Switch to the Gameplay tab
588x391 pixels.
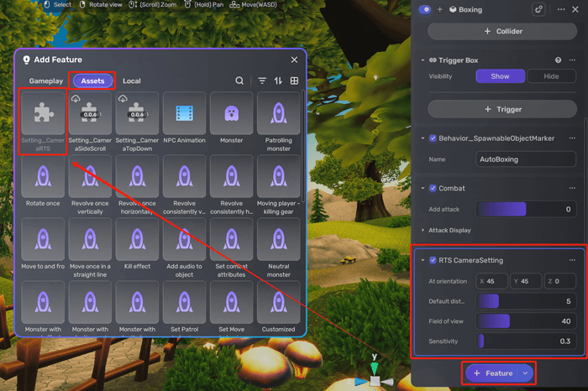pos(46,81)
